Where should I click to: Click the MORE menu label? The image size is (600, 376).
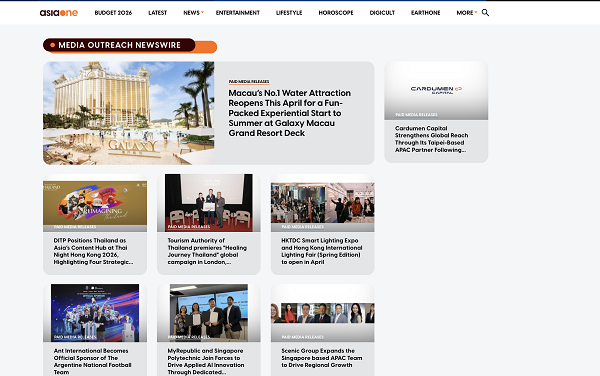tap(465, 13)
